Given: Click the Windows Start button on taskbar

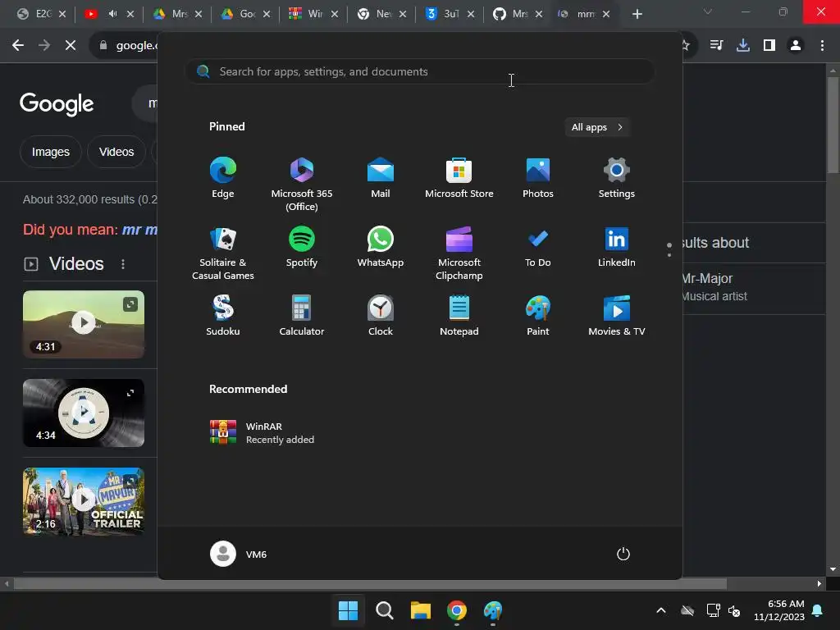Looking at the screenshot, I should (x=348, y=610).
